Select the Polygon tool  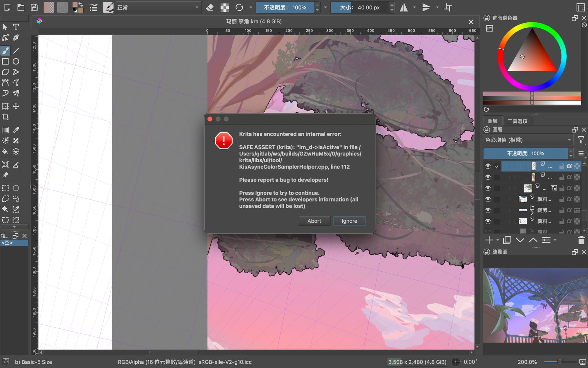pyautogui.click(x=5, y=72)
